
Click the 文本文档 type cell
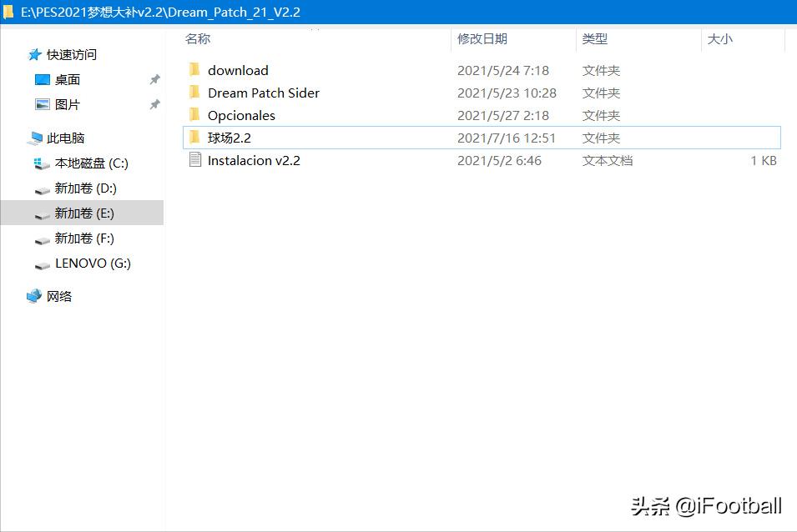pos(608,160)
